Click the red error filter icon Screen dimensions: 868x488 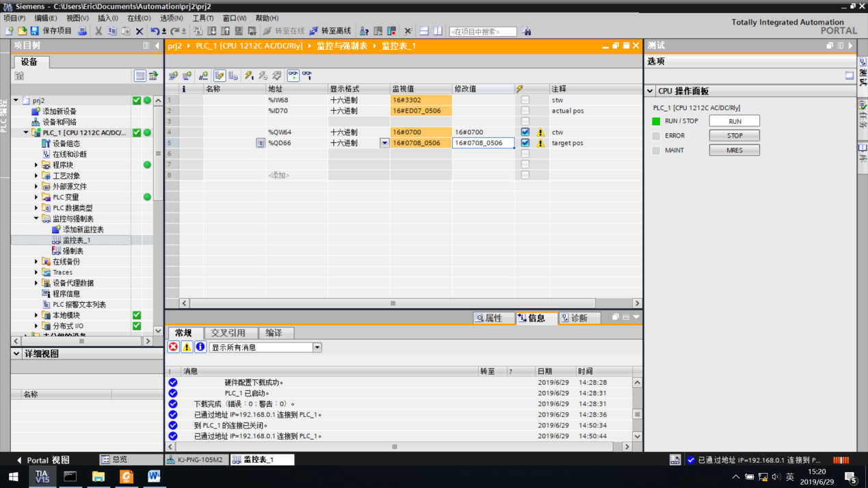coord(174,347)
